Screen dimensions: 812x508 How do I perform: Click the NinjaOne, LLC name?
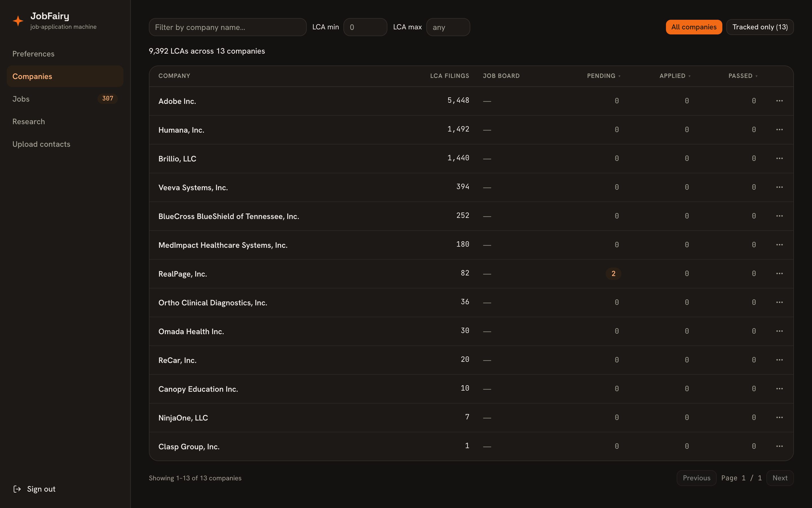183,418
